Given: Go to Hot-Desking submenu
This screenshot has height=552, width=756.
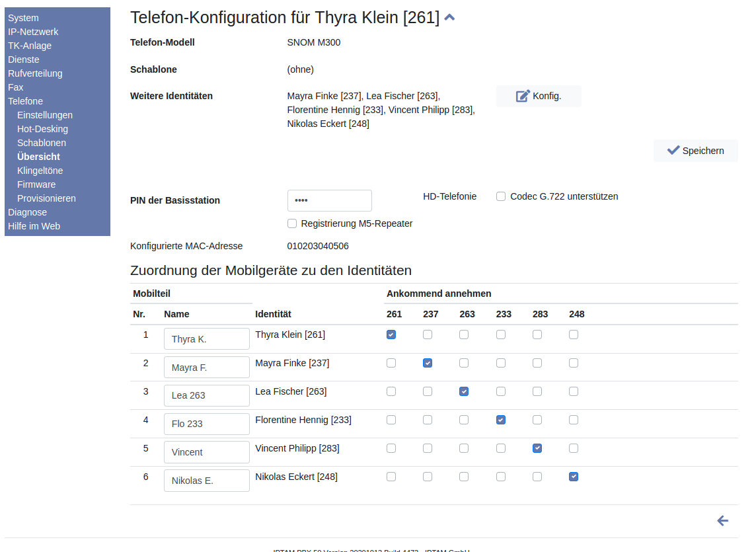Looking at the screenshot, I should (42, 129).
